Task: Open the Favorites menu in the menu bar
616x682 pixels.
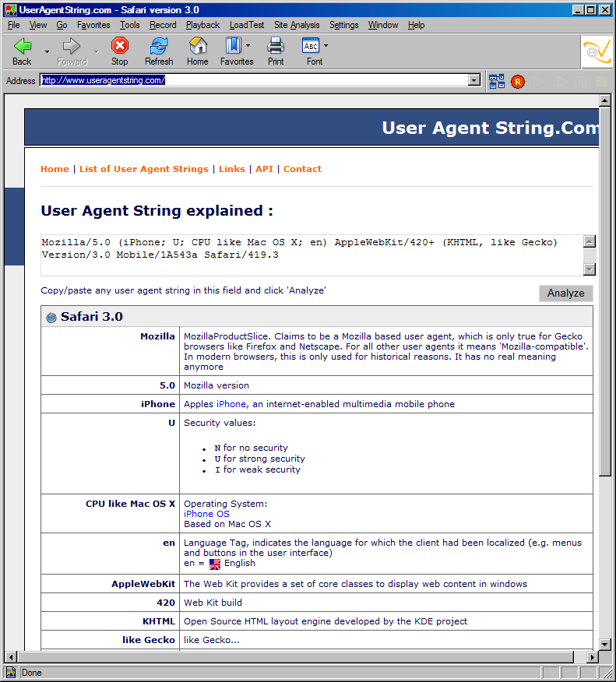Action: [93, 25]
